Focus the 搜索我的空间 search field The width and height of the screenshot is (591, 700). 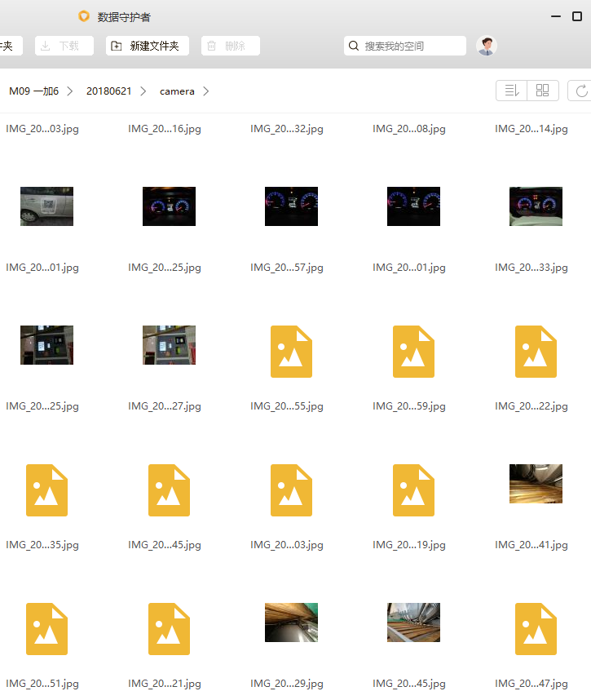[x=405, y=46]
